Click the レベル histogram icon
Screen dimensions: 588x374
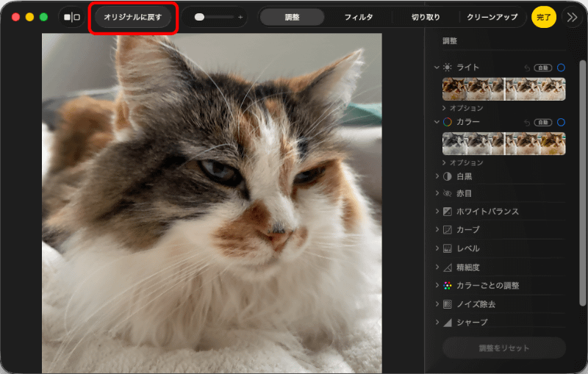(448, 248)
